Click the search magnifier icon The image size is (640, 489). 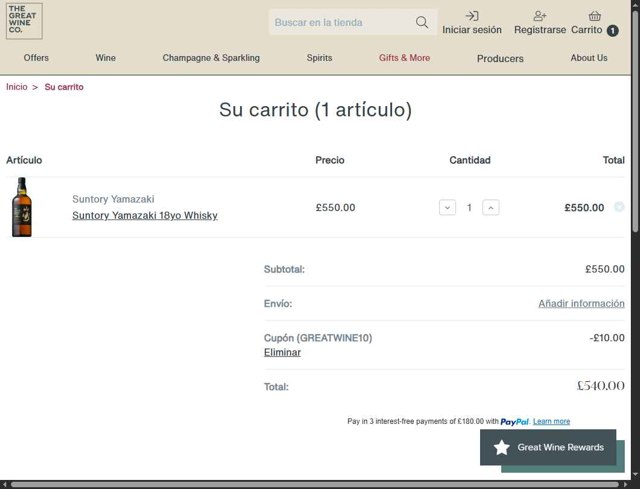pyautogui.click(x=422, y=22)
